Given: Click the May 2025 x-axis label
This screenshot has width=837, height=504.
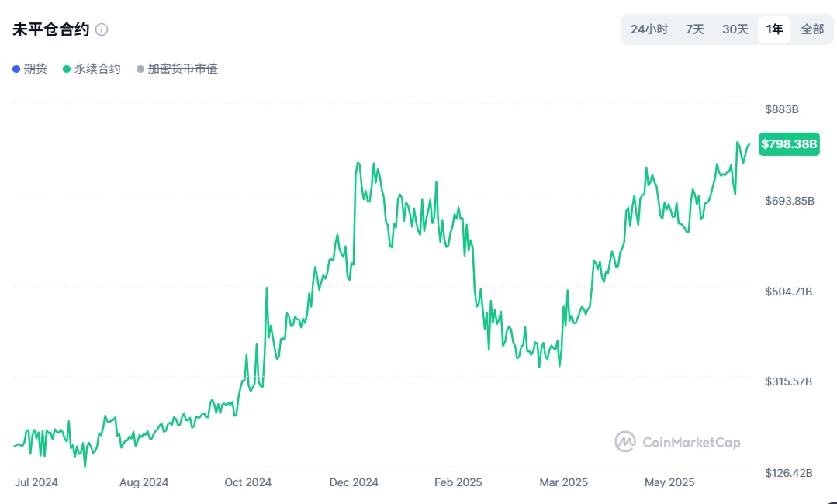Looking at the screenshot, I should click(x=669, y=482).
